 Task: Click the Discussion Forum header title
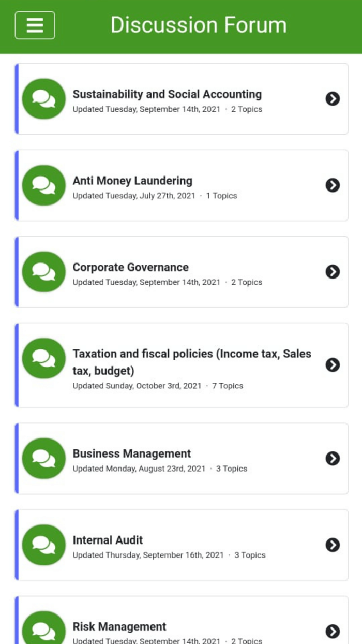[198, 25]
